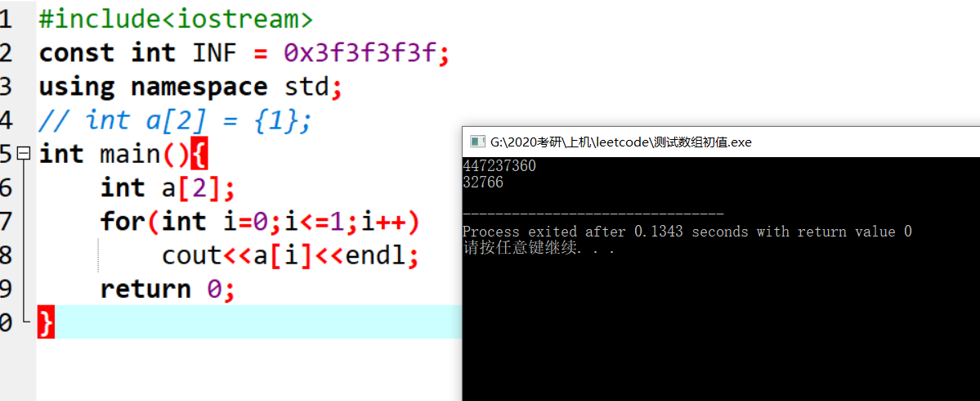The height and width of the screenshot is (401, 980).
Task: Click the 请按任意键继续 prompt line
Action: 539,248
